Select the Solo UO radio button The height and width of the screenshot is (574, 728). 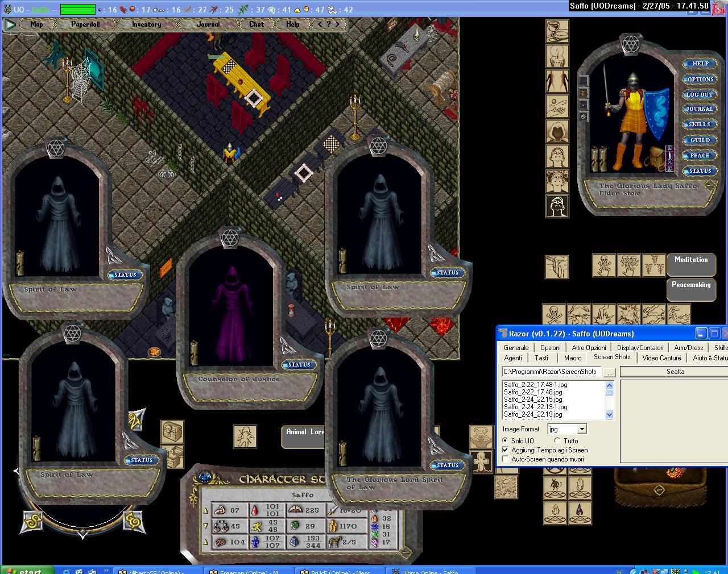pos(506,440)
